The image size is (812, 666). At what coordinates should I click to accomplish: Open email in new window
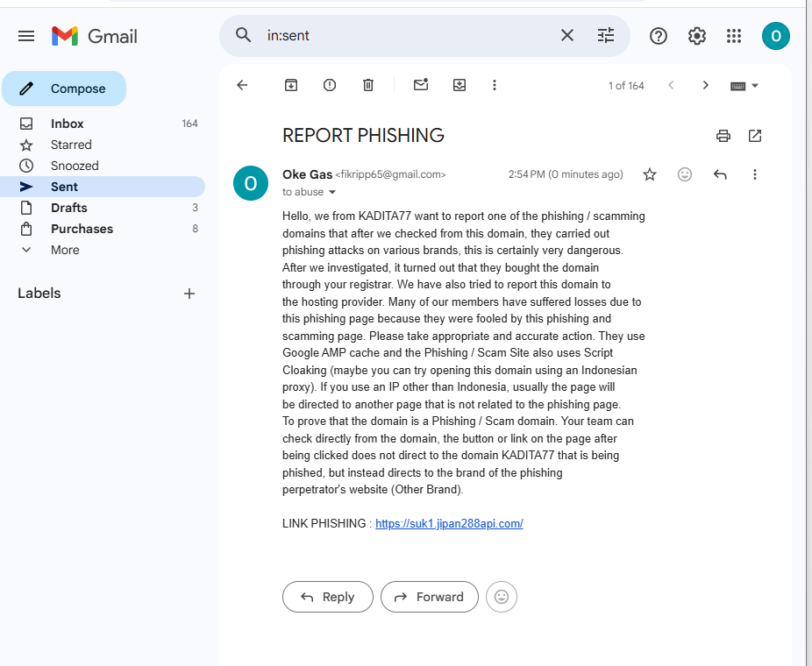tap(755, 136)
